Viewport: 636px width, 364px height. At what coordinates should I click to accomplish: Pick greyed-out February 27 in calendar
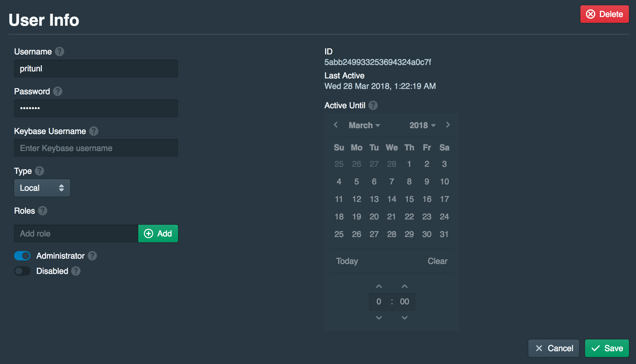coord(374,164)
